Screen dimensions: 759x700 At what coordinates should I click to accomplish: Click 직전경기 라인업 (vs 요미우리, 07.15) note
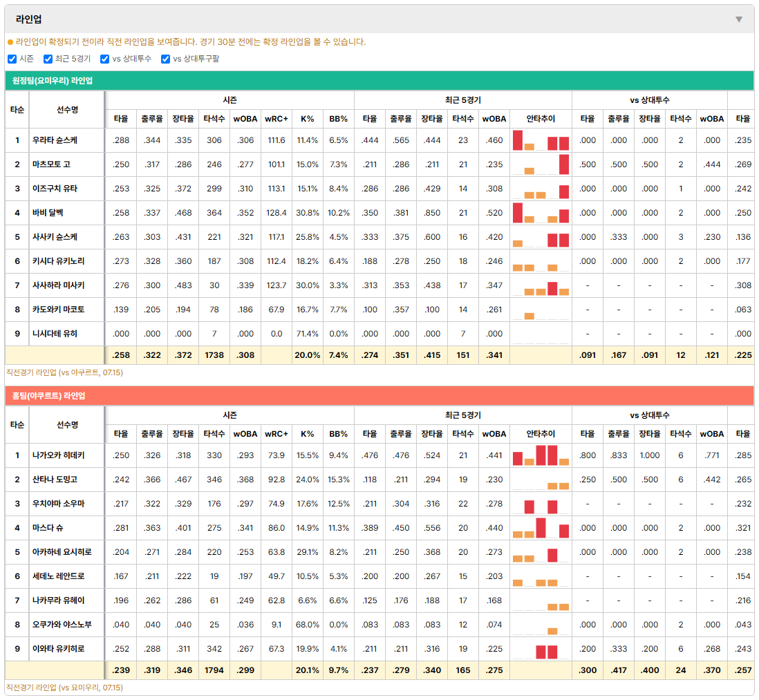pyautogui.click(x=64, y=688)
